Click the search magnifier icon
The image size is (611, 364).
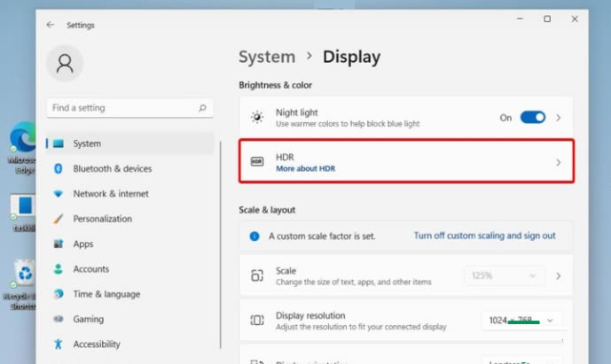pos(203,108)
